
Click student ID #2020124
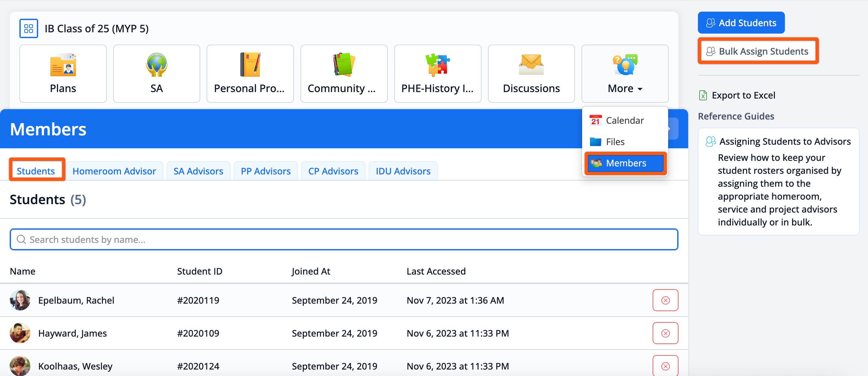198,366
